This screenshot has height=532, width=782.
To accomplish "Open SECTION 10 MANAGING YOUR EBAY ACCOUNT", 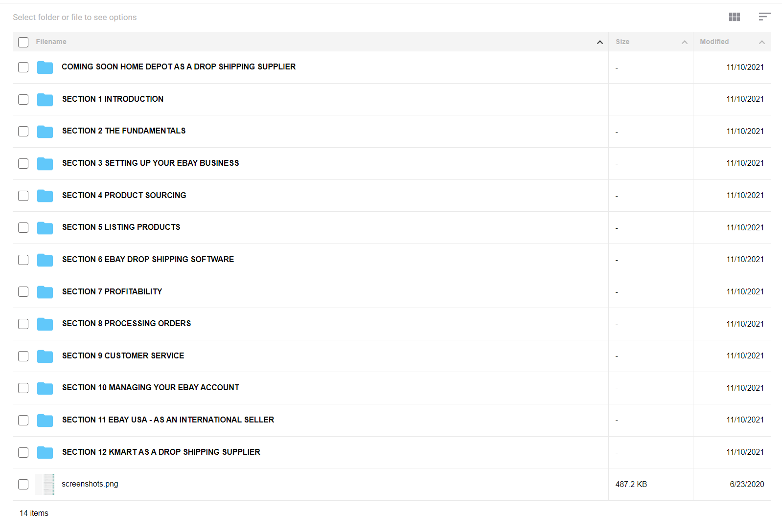I will (150, 387).
